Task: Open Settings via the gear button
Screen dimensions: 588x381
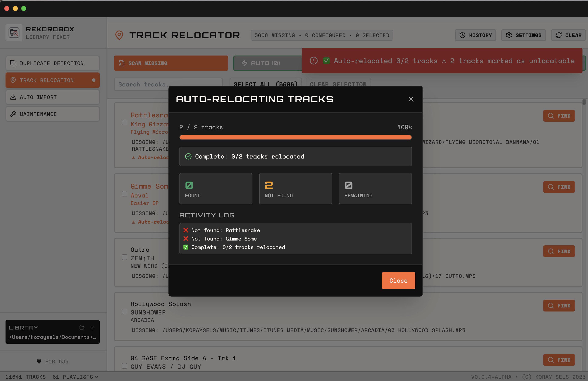Action: [x=523, y=35]
